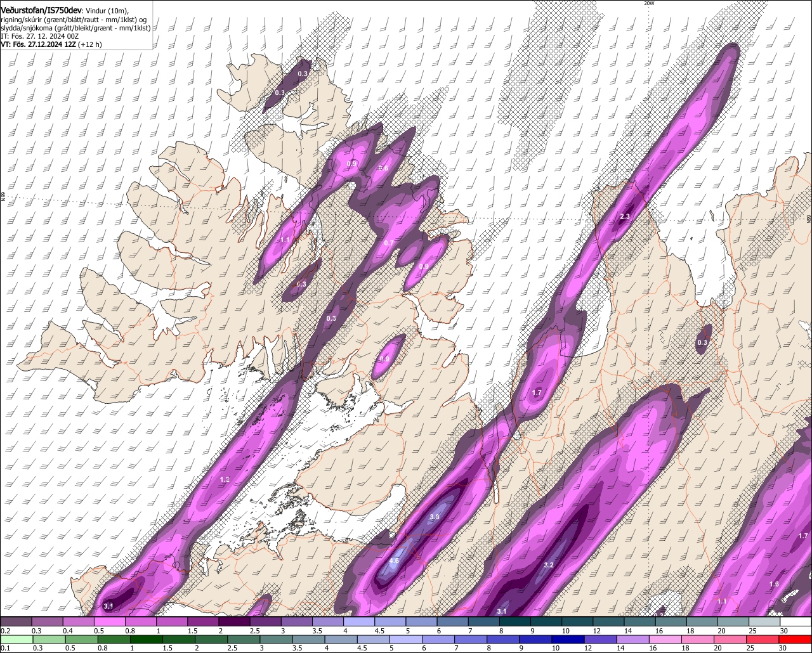Click snow legend swatch between 0.5 and 0.8
Image resolution: width=812 pixels, height=653 pixels.
109,621
